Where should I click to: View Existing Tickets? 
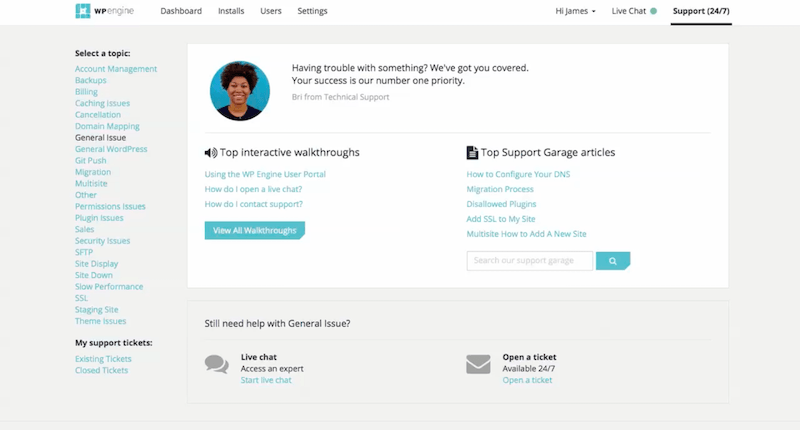coord(103,359)
